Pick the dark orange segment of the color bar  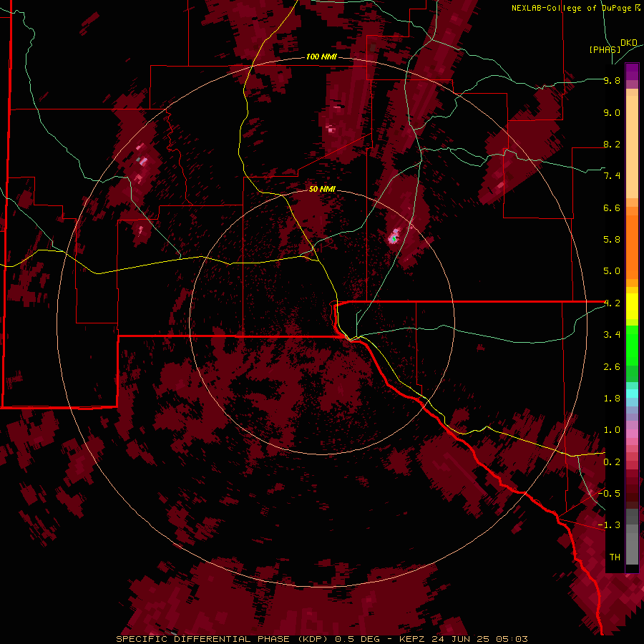coord(632,248)
